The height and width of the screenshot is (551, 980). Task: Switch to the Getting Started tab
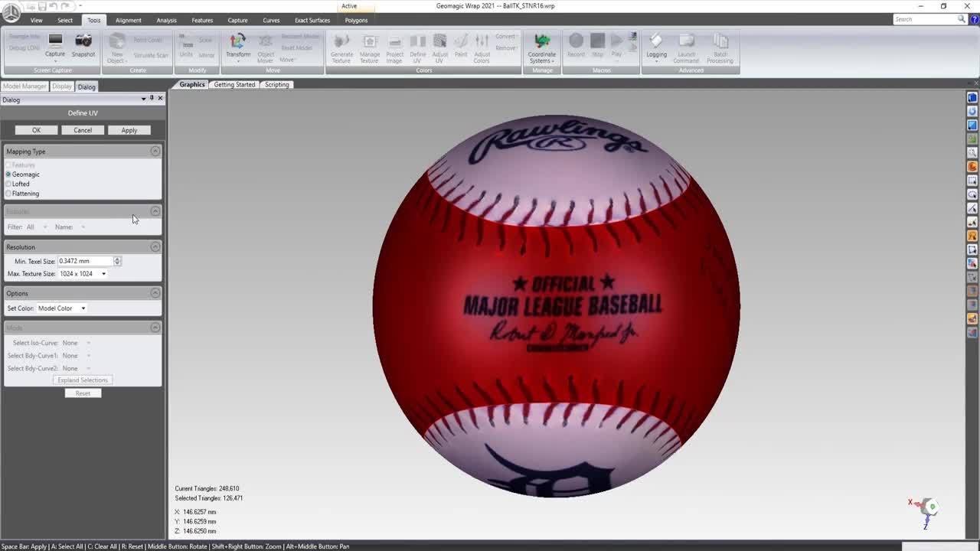tap(234, 84)
